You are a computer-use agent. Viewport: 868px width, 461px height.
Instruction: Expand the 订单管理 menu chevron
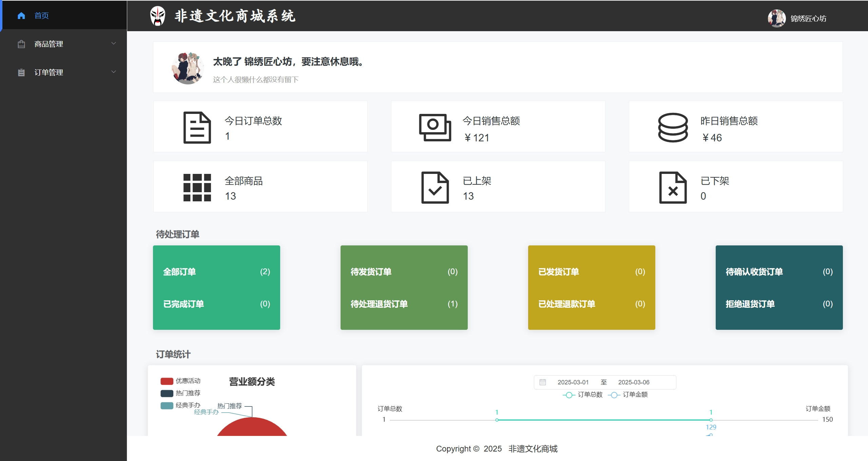pos(114,72)
